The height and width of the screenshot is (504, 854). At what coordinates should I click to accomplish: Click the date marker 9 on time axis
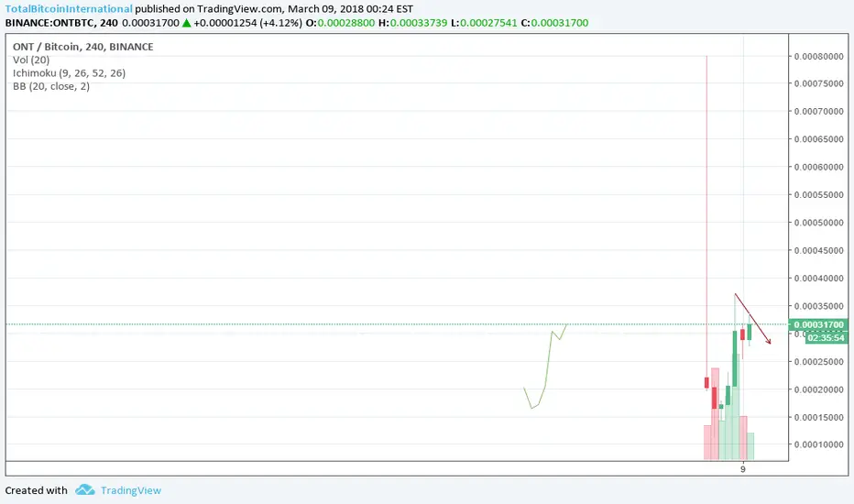743,469
